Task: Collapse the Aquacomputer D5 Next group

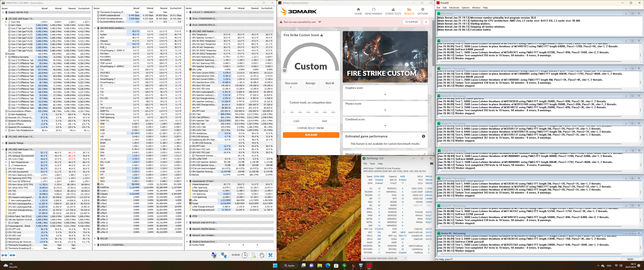Action: (x=187, y=181)
